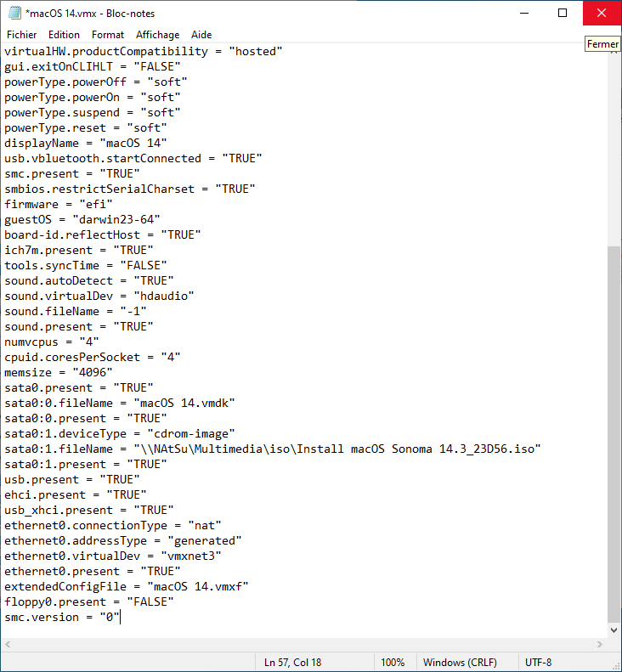Click the line 'smc.version = "0"'
This screenshot has height=672, width=622.
(x=62, y=617)
